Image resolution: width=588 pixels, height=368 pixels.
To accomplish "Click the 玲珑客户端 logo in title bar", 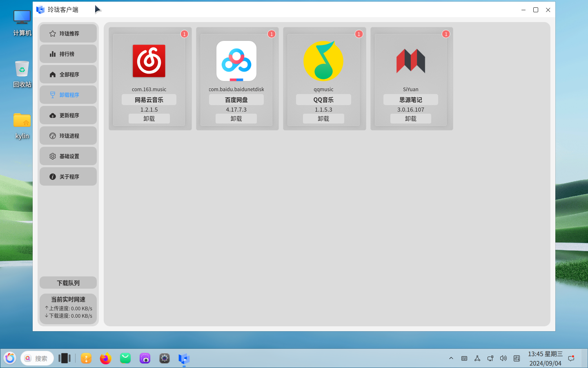I will click(40, 9).
